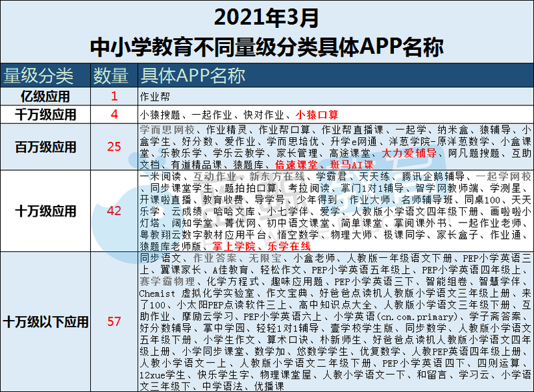Select the app name "考拉阅读"
This screenshot has width=534, height=392.
click(x=309, y=188)
